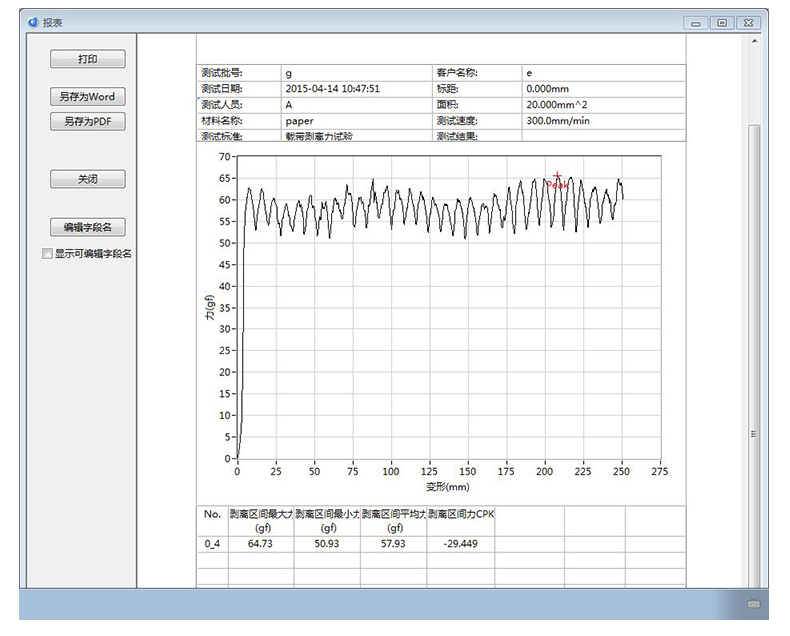Click the 剥离区间最大力 value 64.73
Screen dimensions: 790x636
[260, 543]
